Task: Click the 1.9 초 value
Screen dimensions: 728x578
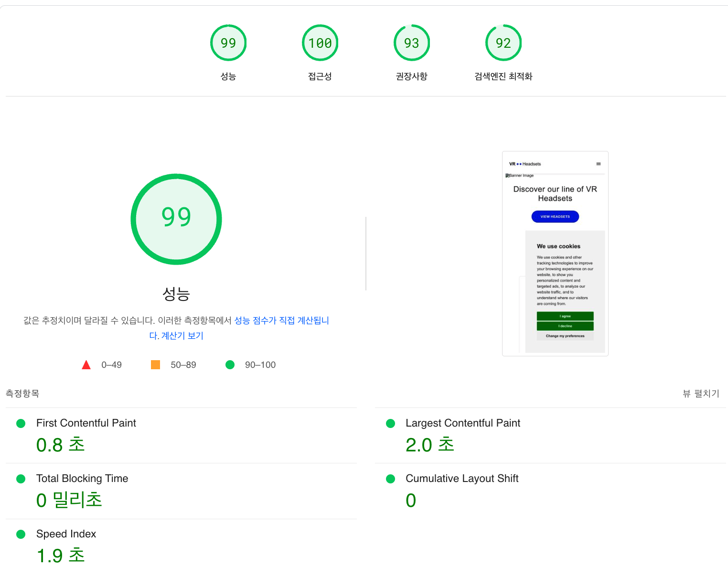Action: 61,556
